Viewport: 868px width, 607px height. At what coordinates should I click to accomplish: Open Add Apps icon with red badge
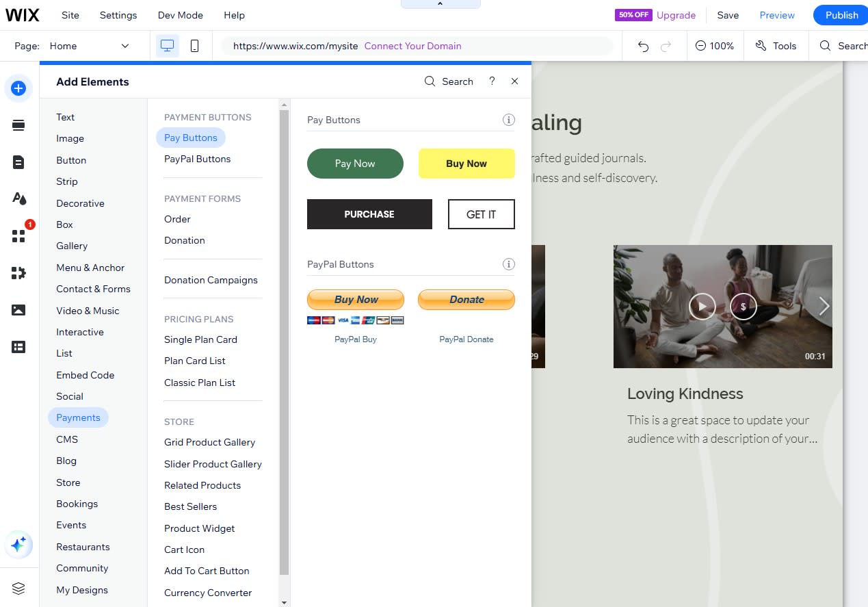point(18,236)
